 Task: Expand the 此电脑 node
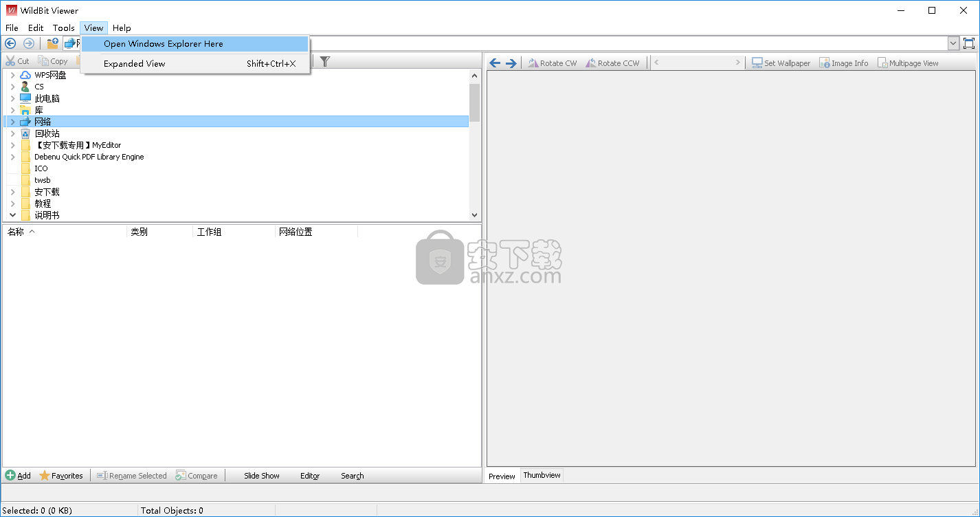12,98
